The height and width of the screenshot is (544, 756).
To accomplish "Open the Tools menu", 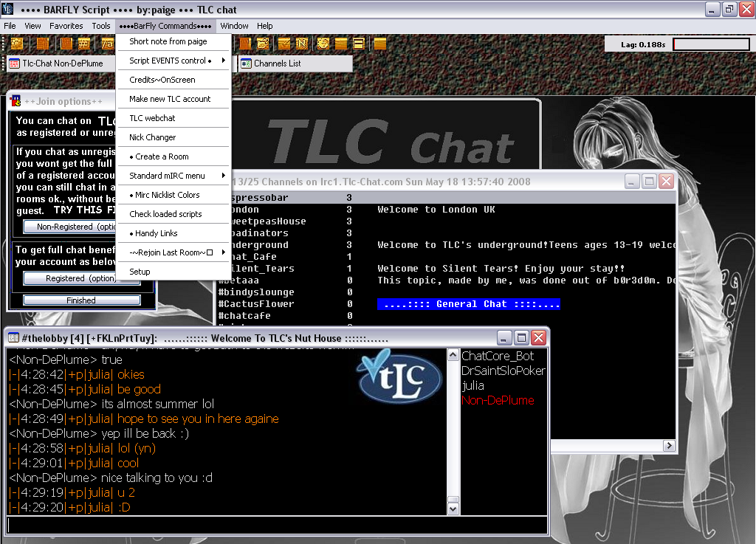I will point(100,26).
